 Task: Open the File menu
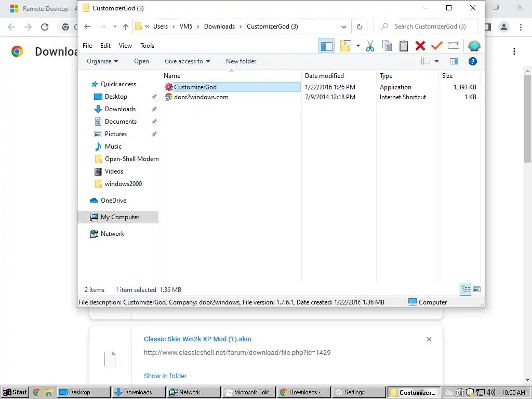tap(87, 46)
